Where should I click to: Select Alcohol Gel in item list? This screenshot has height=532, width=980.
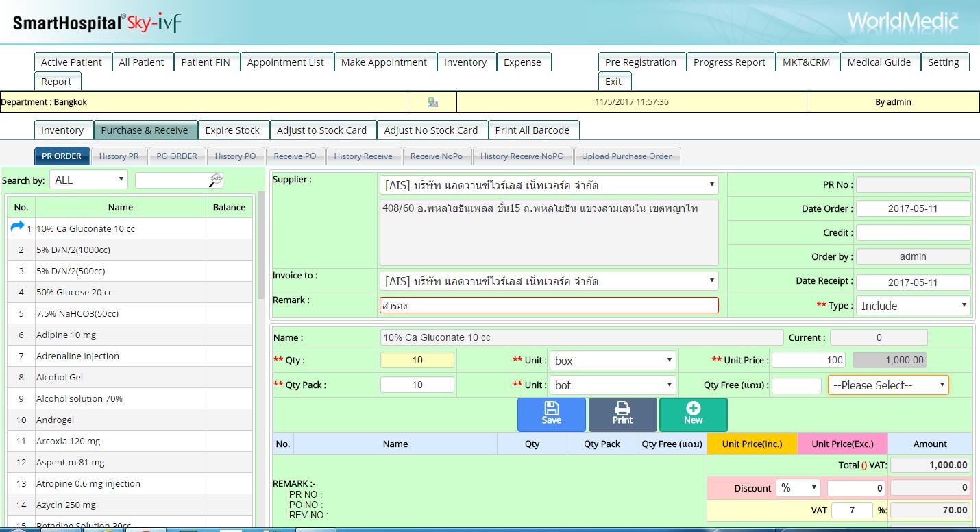click(x=130, y=377)
